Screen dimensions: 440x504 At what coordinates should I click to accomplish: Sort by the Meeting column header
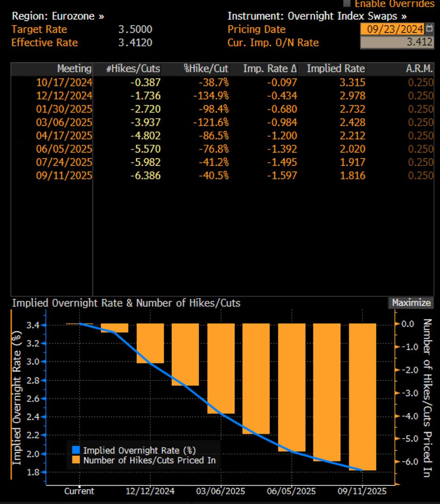(74, 69)
